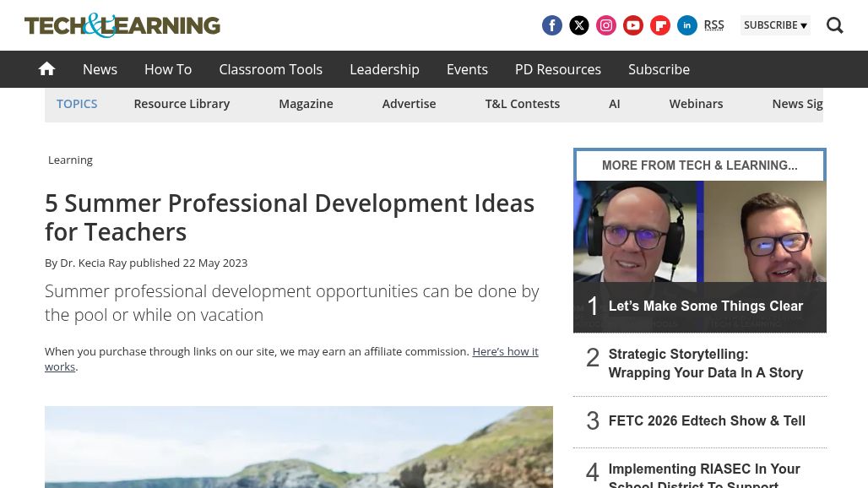Expand the truncated News Sig topic
The width and height of the screenshot is (868, 488).
[797, 103]
